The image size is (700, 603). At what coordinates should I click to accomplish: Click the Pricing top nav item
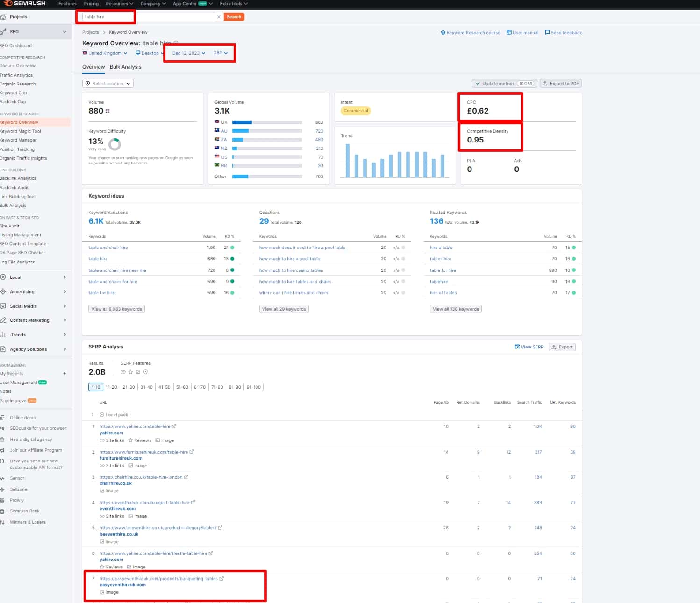tap(91, 4)
